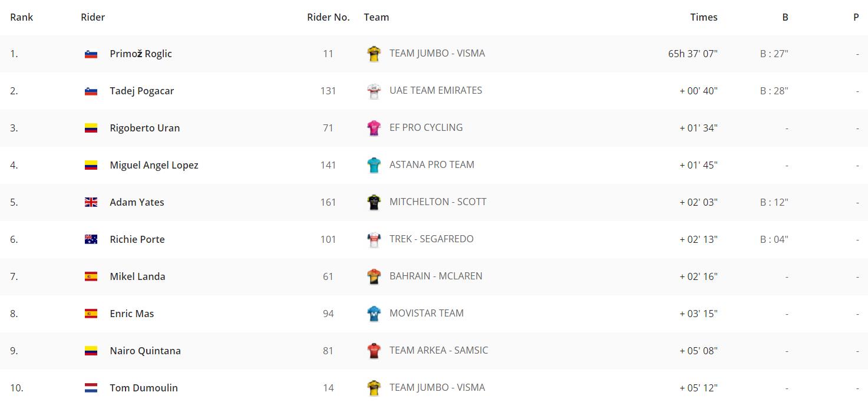
Task: Select Miguel Angel Lopez in the standings
Action: click(154, 165)
